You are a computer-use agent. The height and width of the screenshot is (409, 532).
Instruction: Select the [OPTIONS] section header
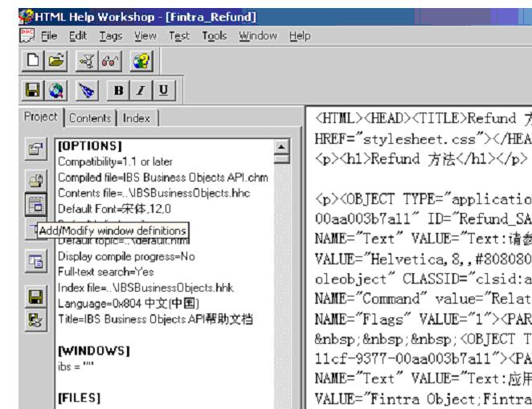(90, 146)
